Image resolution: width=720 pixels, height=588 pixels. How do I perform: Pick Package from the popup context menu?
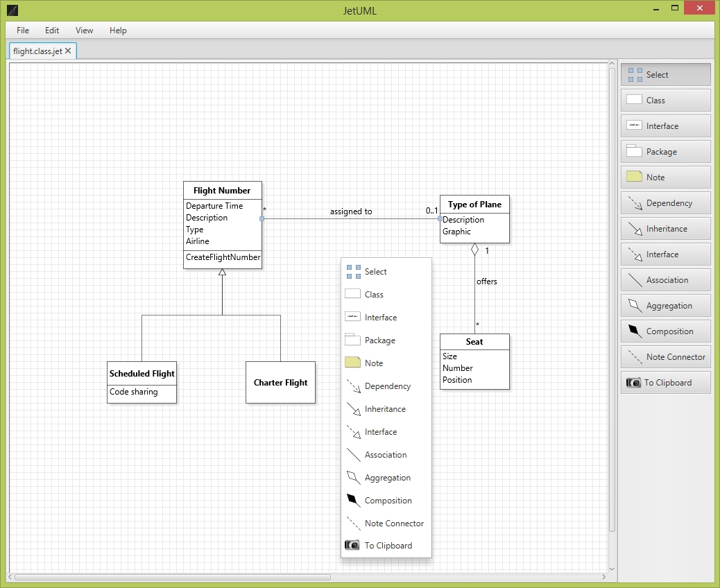(x=379, y=340)
